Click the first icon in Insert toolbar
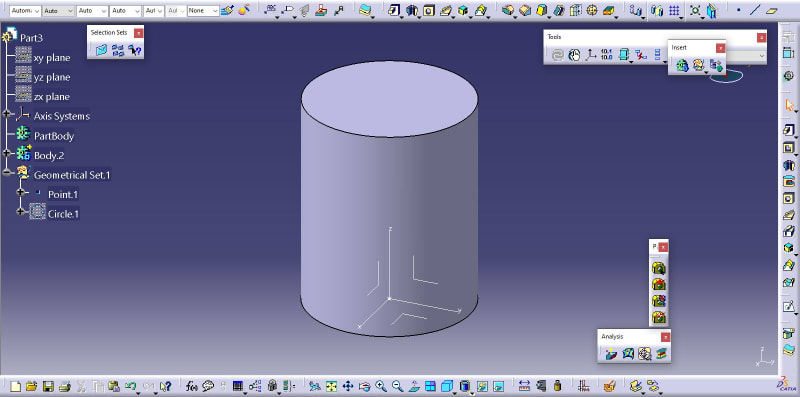The height and width of the screenshot is (397, 800). tap(682, 65)
